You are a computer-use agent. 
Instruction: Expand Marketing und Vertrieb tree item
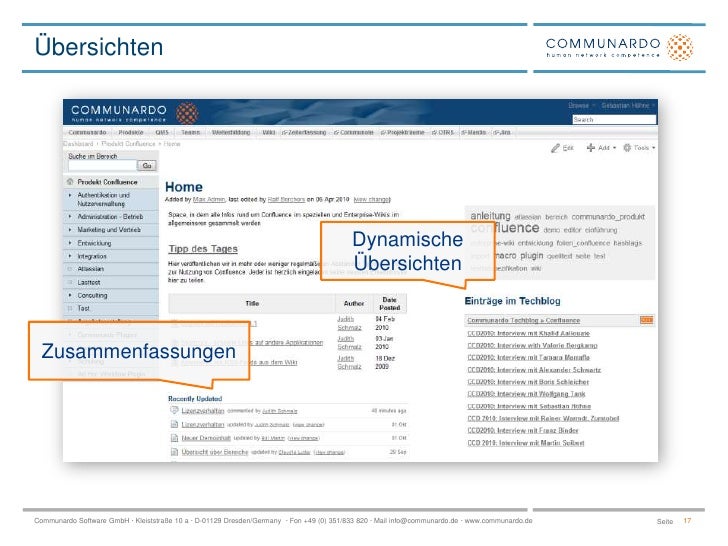tap(70, 229)
